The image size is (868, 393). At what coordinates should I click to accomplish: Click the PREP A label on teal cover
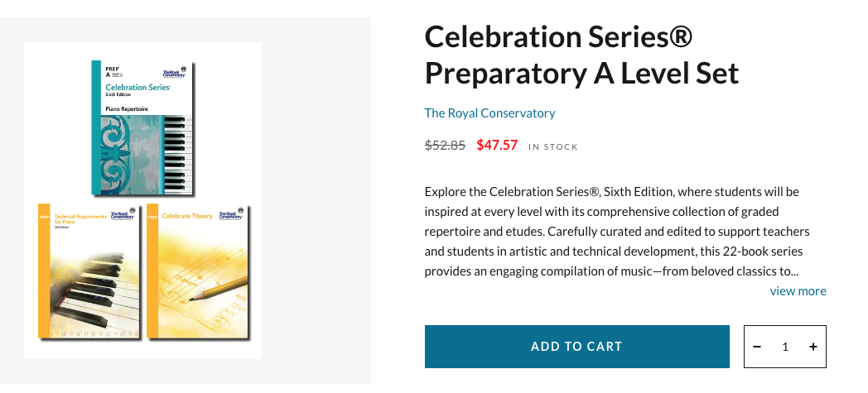(x=113, y=72)
